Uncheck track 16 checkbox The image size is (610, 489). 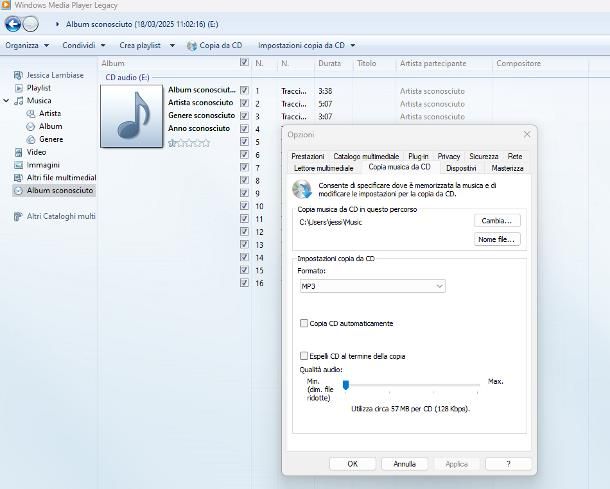244,283
